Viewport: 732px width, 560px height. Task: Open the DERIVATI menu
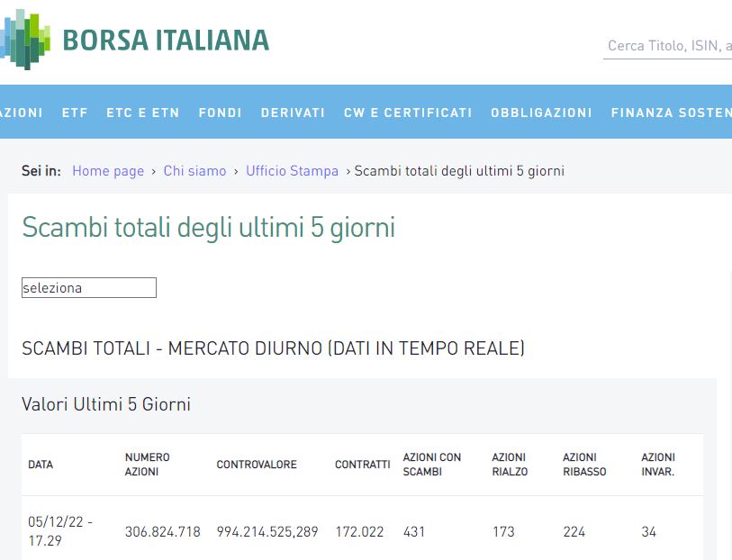click(293, 113)
